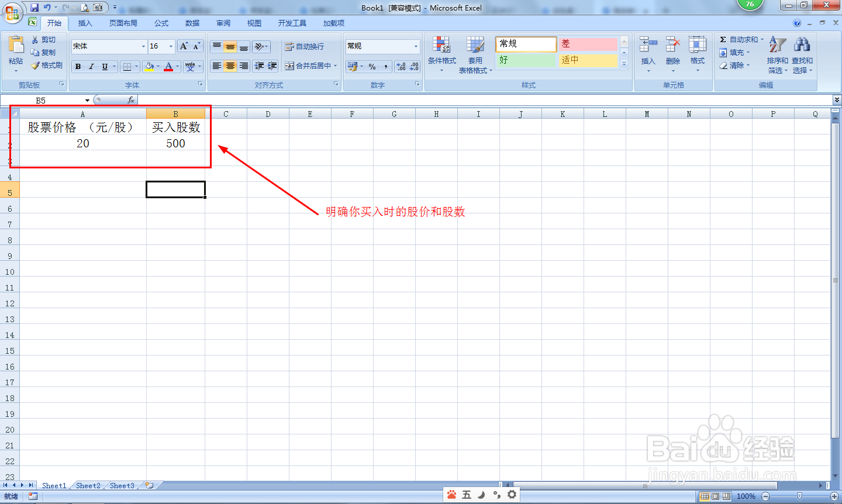842x504 pixels.
Task: Open the Find and Select (查找和选择) menu
Action: coord(802,55)
